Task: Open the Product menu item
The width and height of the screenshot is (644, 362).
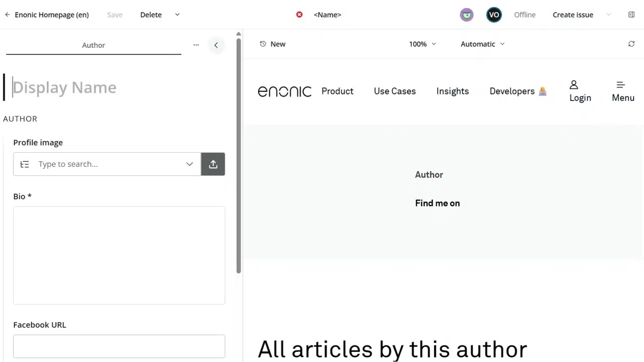Action: 338,91
